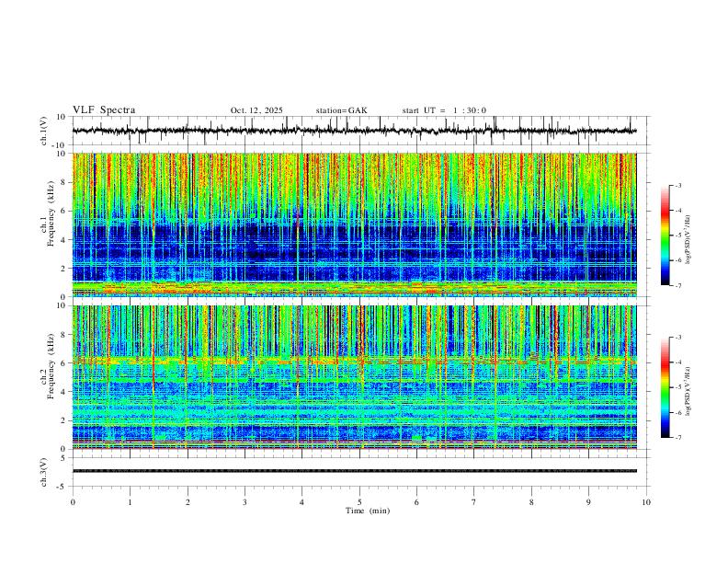Click time axis tick label "2"
The width and height of the screenshot is (728, 563).
coord(188,502)
